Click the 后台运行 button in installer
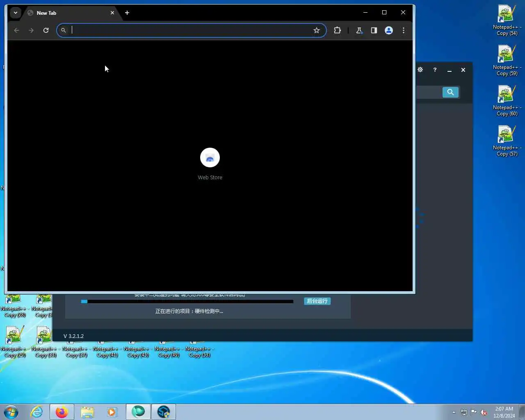525x420 pixels. [317, 301]
